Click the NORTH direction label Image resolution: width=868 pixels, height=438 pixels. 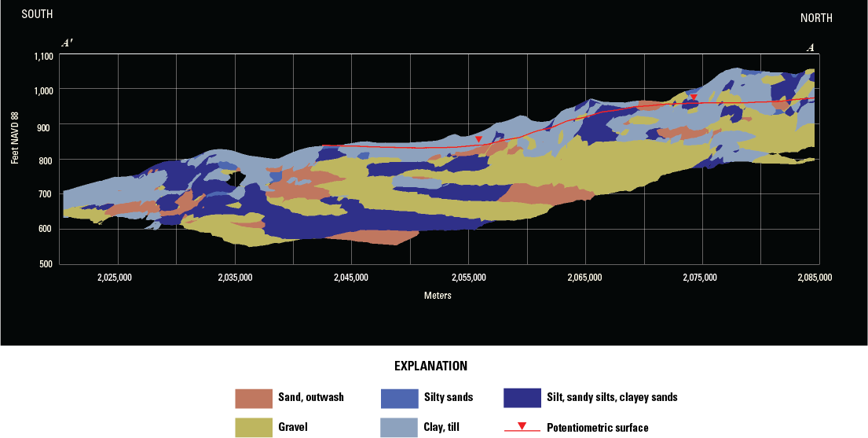[816, 18]
